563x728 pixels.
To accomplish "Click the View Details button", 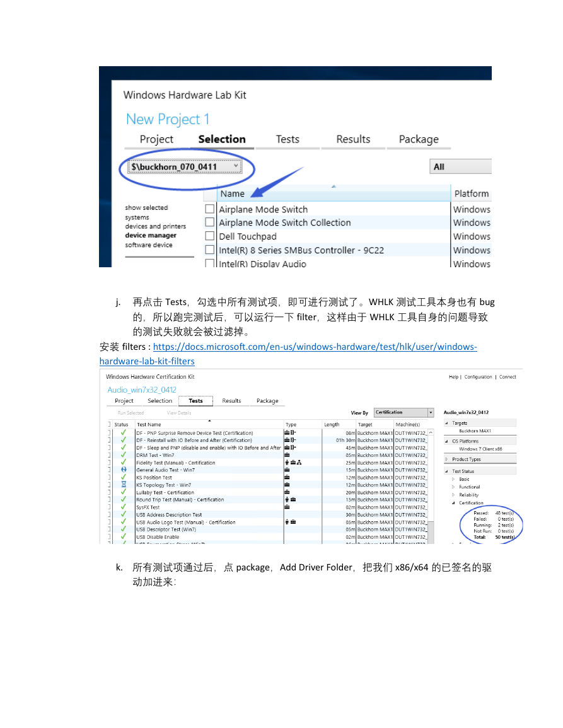I will [179, 413].
